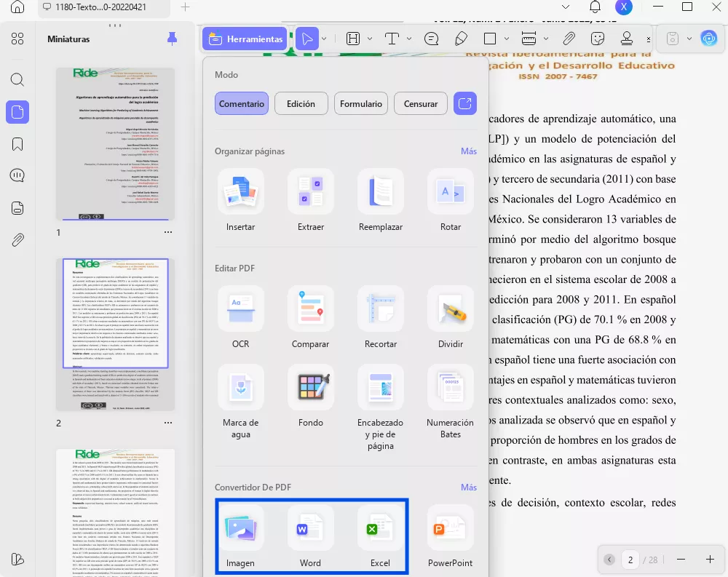
Task: Open Más link in Convertidor De PDF
Action: (x=468, y=488)
